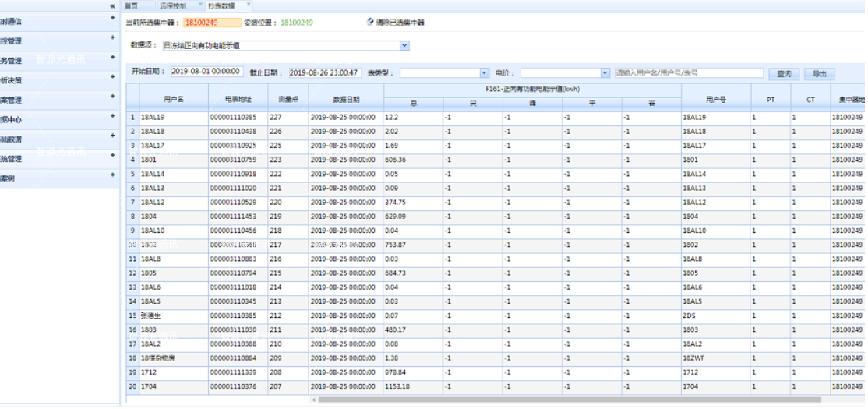Click the 平 column header

(591, 104)
